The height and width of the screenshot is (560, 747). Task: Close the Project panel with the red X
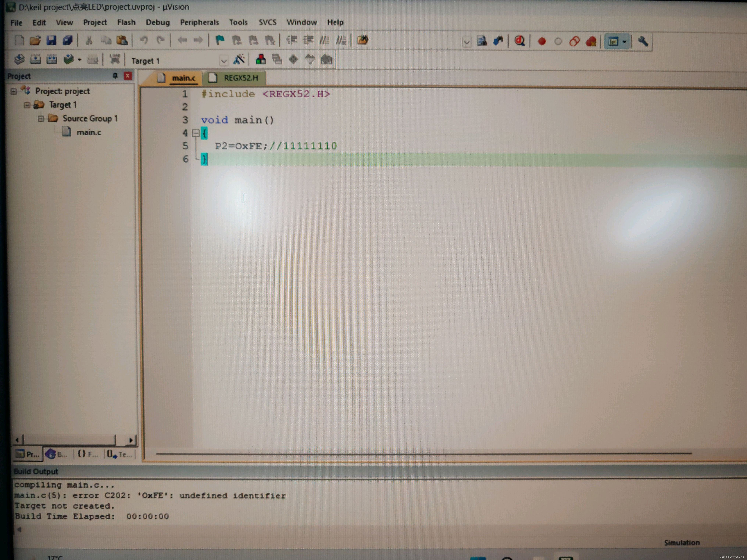(128, 76)
